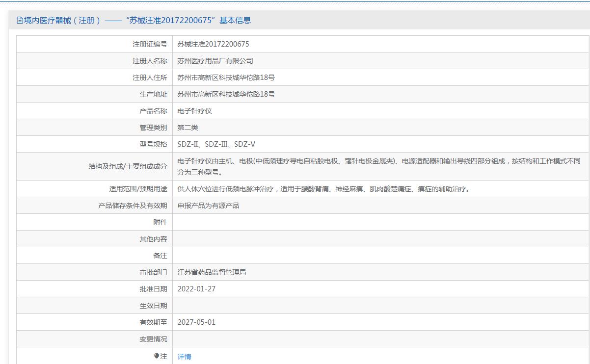Select approval date 2022-01-27
This screenshot has height=364, width=590.
(x=196, y=289)
